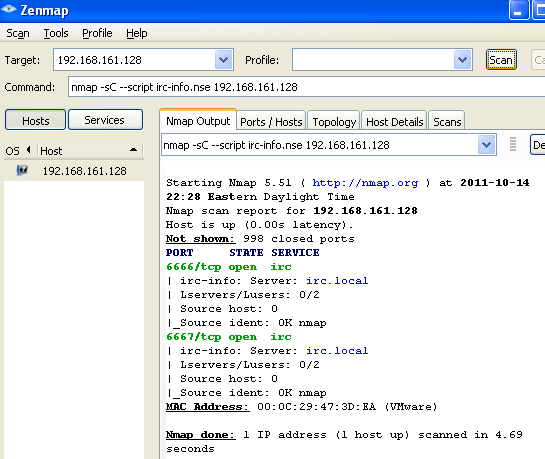This screenshot has height=459, width=545.
Task: Open the Scan menu
Action: [x=18, y=33]
